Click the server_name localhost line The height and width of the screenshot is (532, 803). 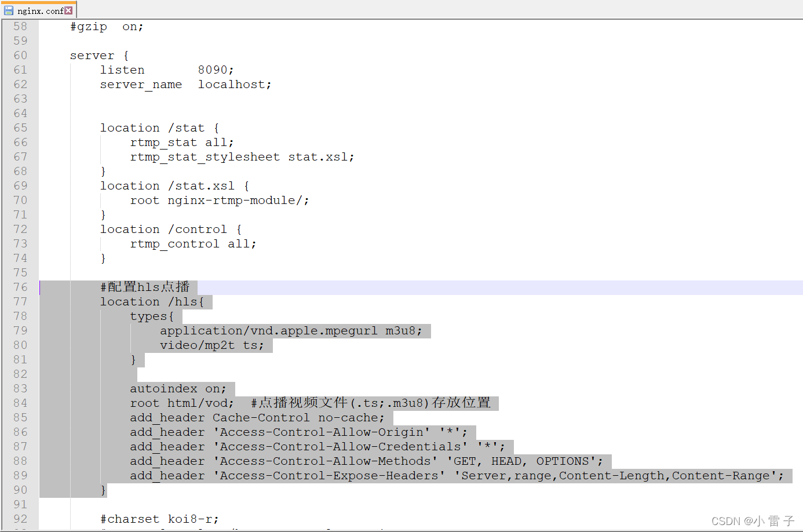tap(185, 84)
